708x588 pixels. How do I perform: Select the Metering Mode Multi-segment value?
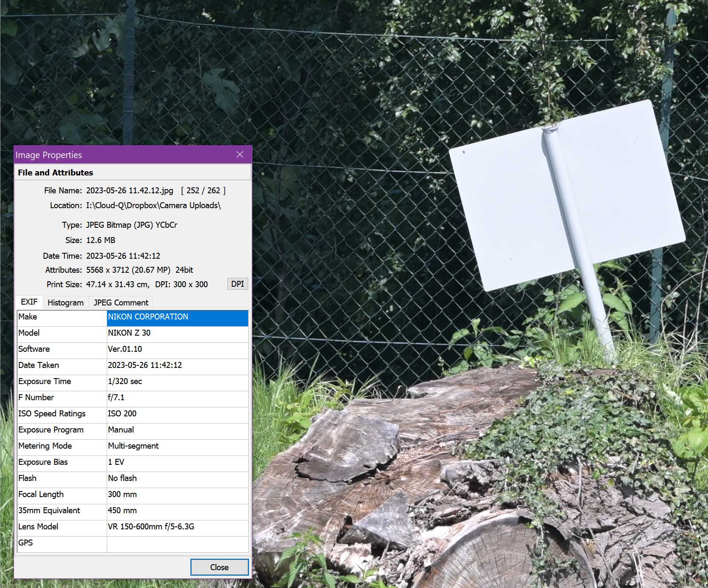(x=177, y=446)
